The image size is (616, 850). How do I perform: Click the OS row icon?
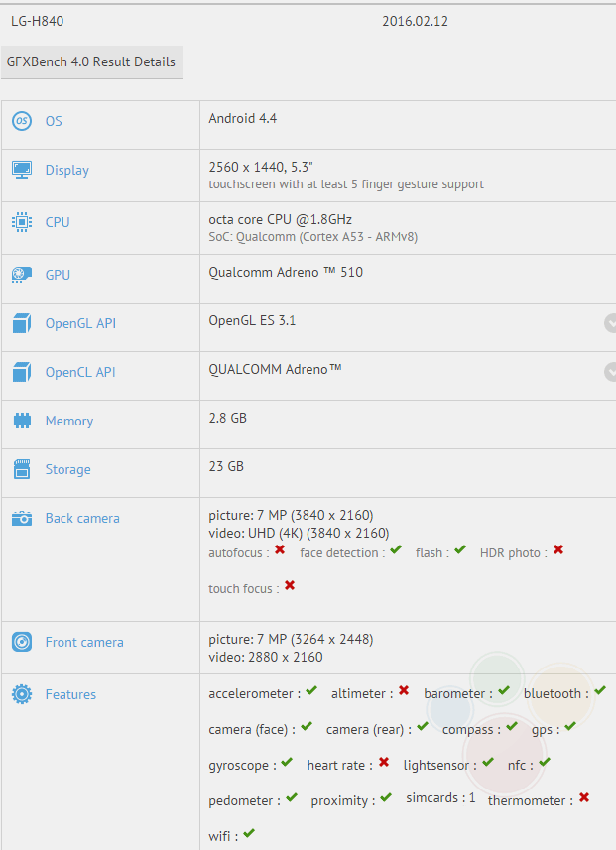[x=22, y=121]
